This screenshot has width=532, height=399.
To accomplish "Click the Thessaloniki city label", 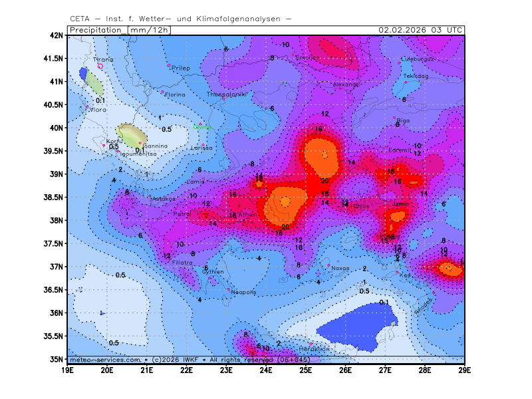I will (x=227, y=94).
